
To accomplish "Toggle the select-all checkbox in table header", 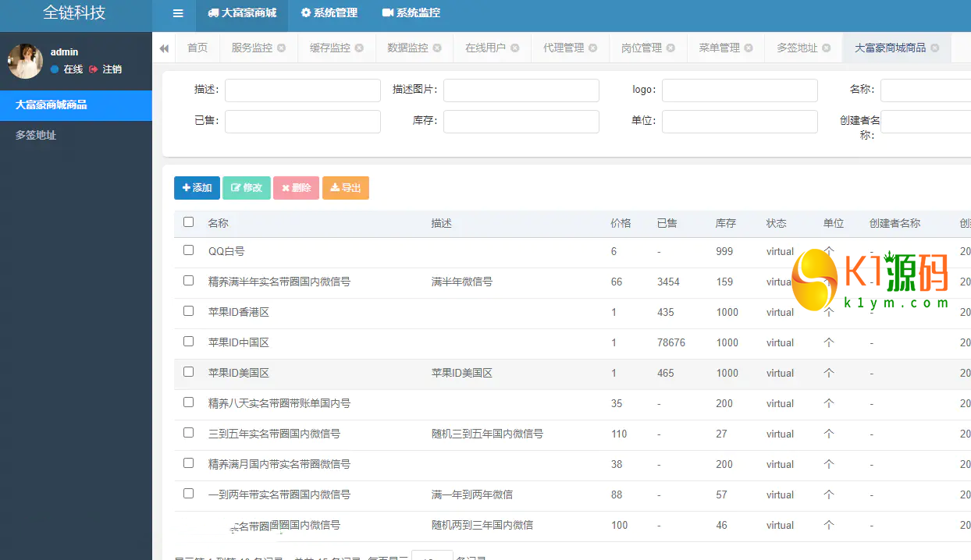I will tap(188, 222).
